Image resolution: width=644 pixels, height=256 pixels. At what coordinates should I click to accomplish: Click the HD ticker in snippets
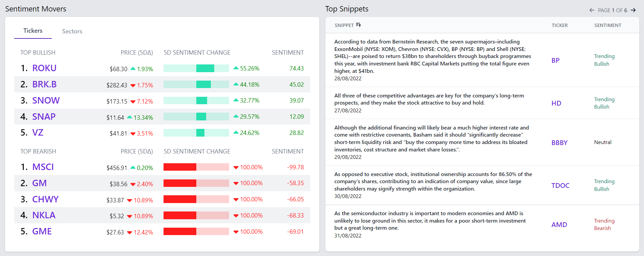(x=556, y=103)
